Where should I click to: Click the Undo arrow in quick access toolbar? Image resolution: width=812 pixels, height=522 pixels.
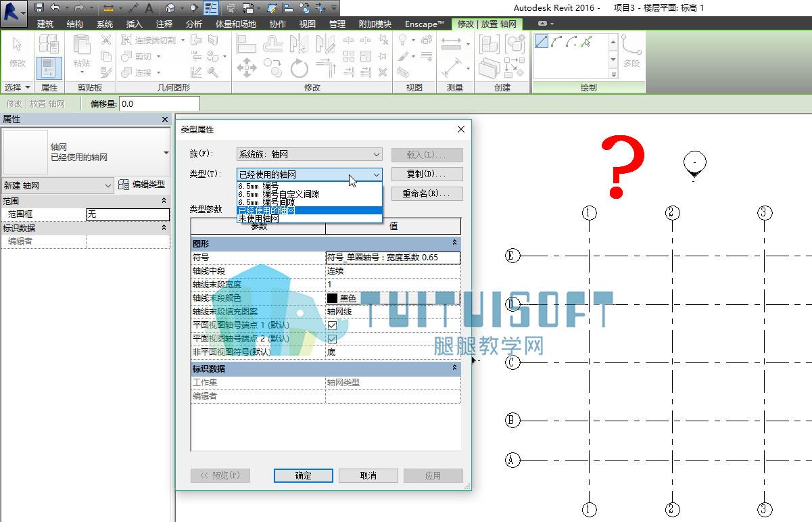(55, 7)
